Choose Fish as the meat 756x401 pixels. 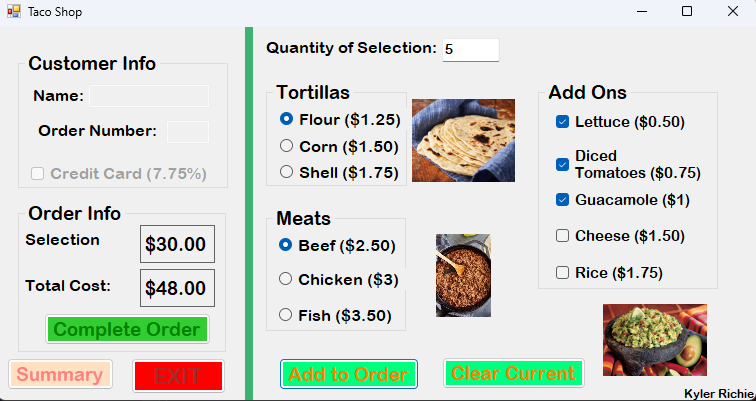click(287, 315)
